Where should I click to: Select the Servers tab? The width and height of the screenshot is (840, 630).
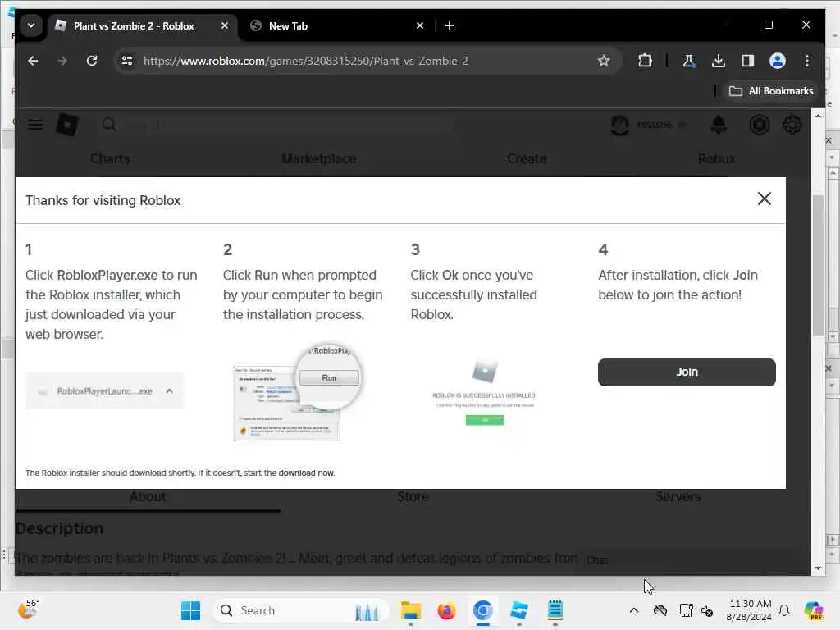tap(678, 497)
